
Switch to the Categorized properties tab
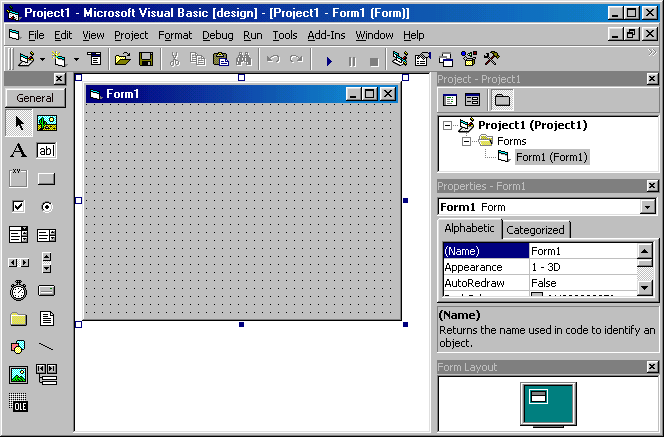point(535,230)
